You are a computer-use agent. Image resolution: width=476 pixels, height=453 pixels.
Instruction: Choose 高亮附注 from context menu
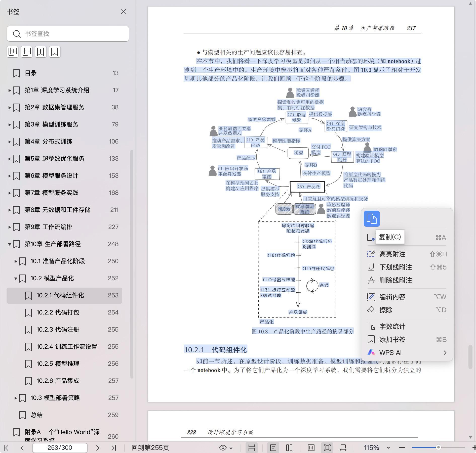392,254
